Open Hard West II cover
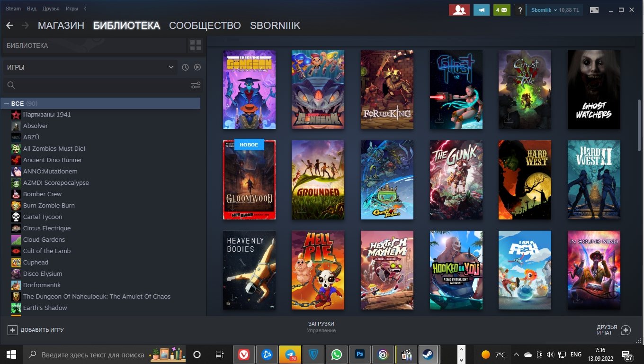644x364 pixels. tap(594, 180)
